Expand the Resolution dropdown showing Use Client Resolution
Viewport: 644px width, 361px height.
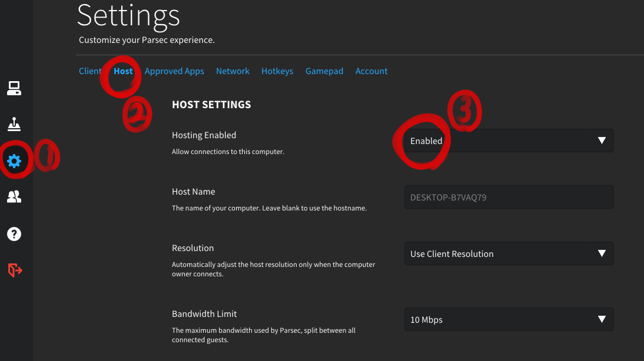point(509,253)
